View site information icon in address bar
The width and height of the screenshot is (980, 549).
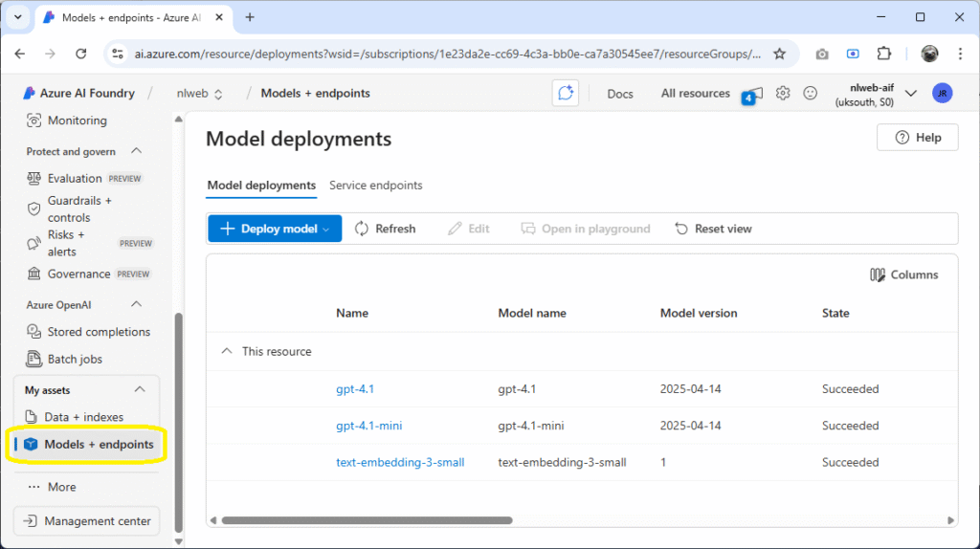(x=118, y=54)
